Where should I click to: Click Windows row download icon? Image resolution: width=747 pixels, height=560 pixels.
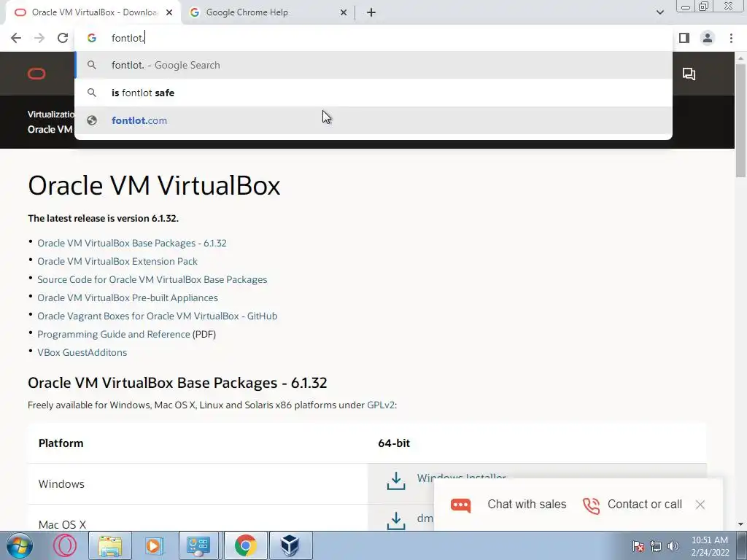tap(396, 481)
